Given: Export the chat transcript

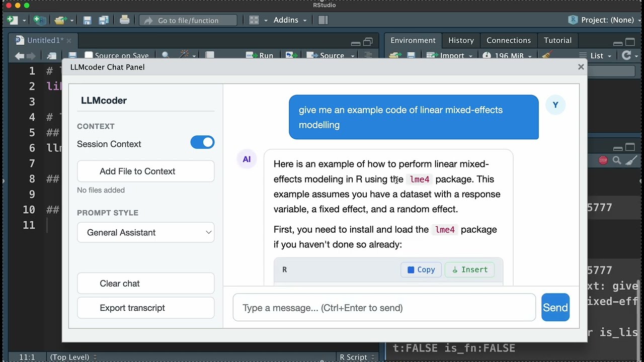Looking at the screenshot, I should coord(146,308).
